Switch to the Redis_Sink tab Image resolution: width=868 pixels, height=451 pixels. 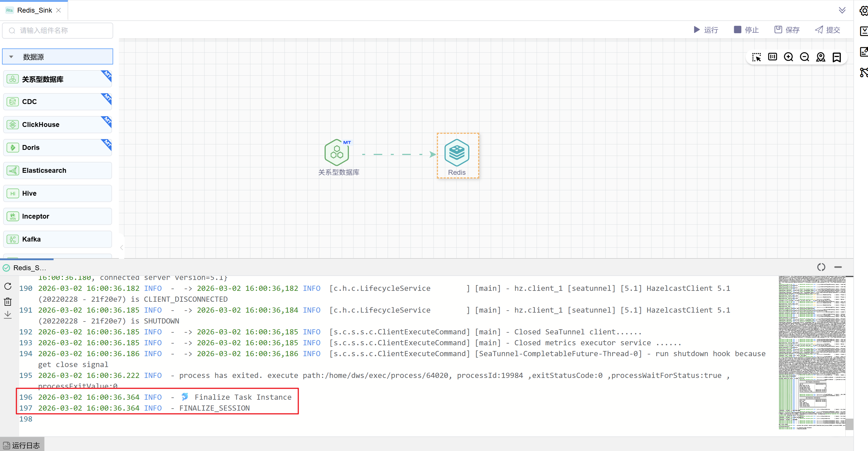[34, 10]
